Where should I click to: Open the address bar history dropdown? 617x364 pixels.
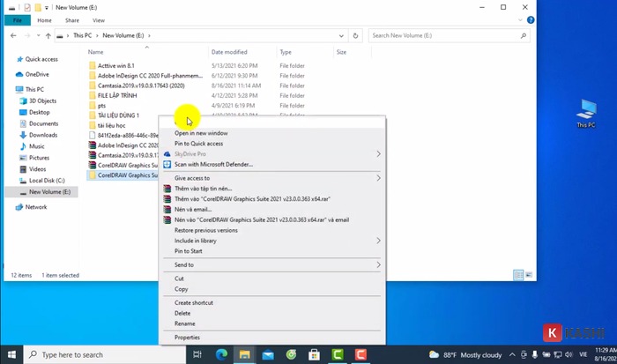(344, 36)
